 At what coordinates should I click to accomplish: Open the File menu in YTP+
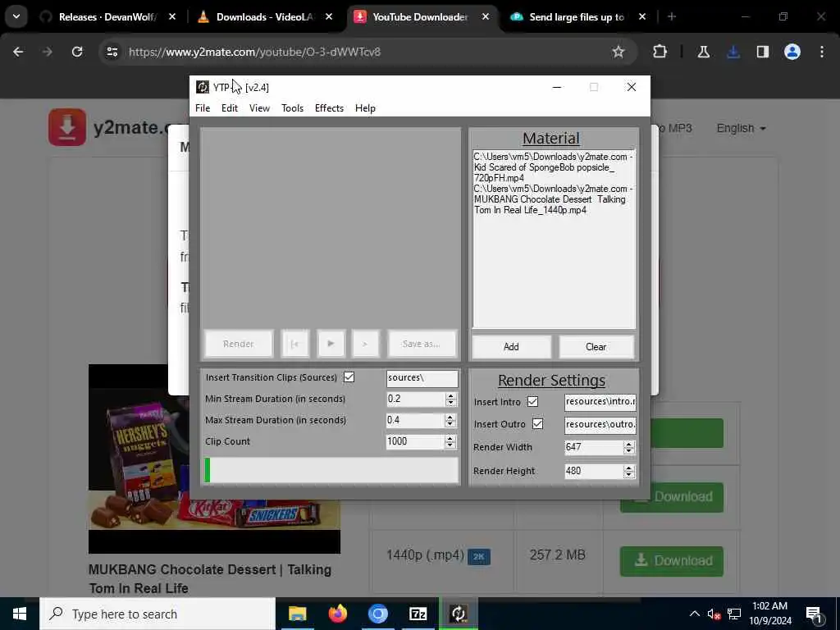pos(203,108)
